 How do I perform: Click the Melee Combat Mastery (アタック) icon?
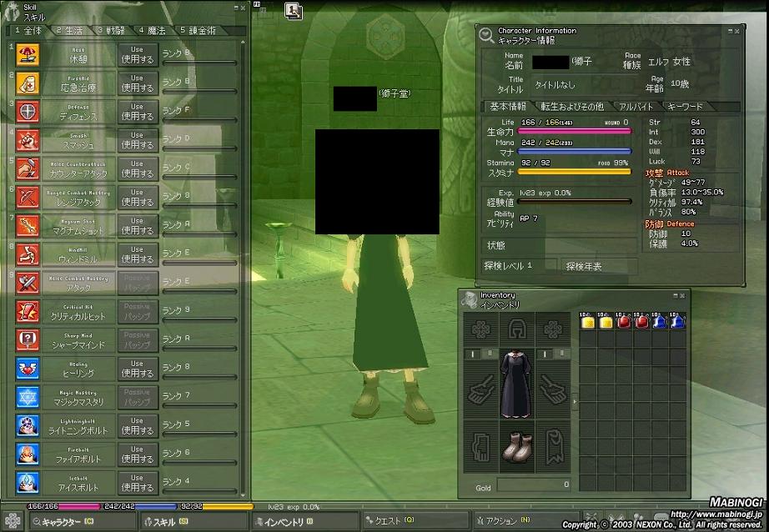(x=28, y=283)
